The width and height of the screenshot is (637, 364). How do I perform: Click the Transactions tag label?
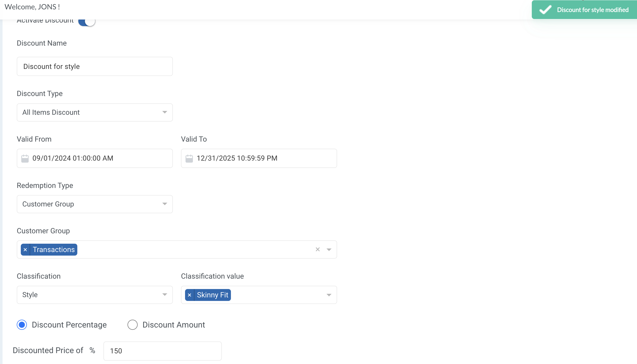coord(54,250)
